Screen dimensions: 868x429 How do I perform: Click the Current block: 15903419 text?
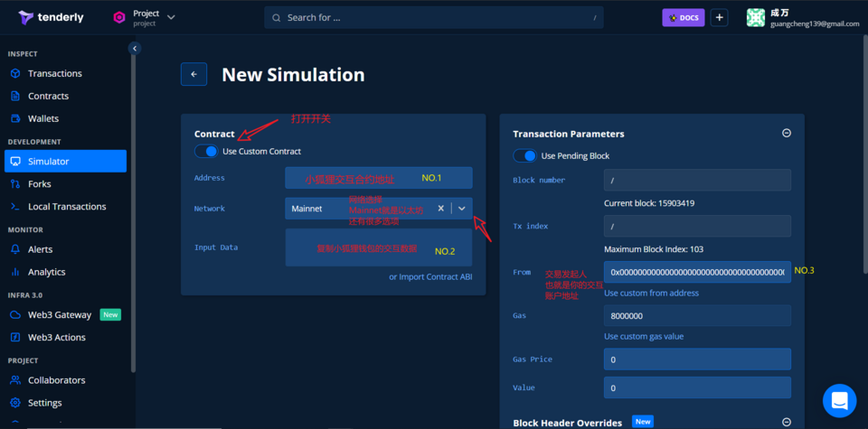pyautogui.click(x=649, y=203)
